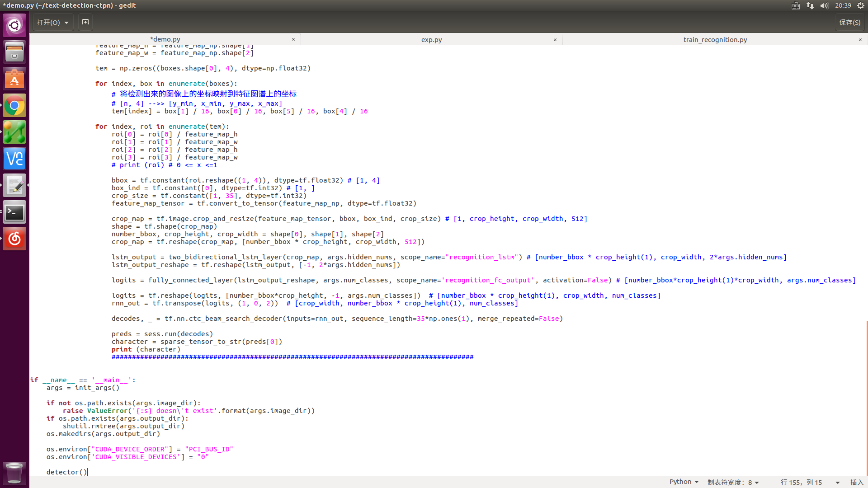Viewport: 868px width, 488px height.
Task: Show the clock at 20:39
Action: [x=843, y=5]
